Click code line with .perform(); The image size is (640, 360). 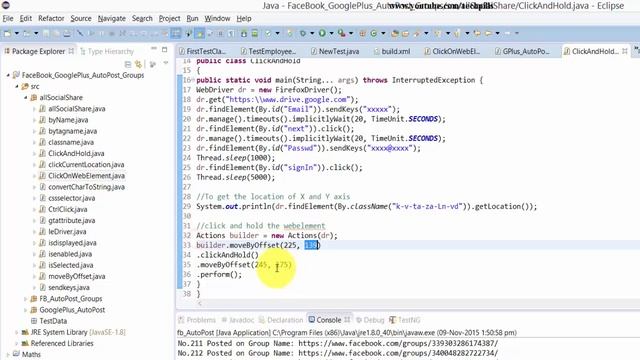point(219,274)
